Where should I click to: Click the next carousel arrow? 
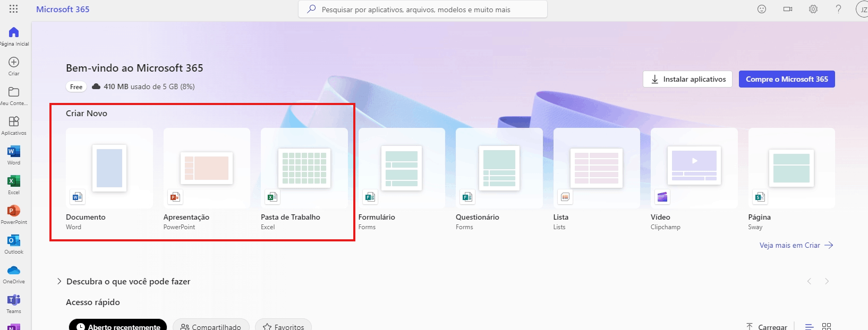(x=827, y=281)
